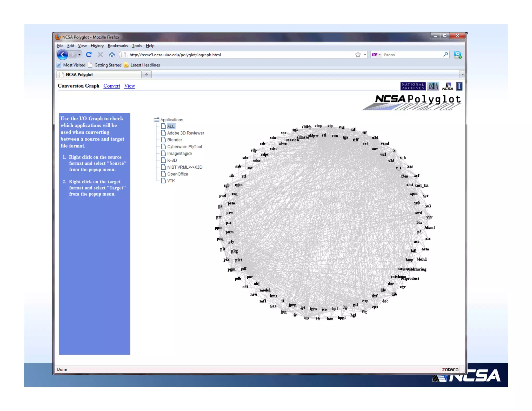Click the browser Back arrow button
Image resolution: width=532 pixels, height=411 pixels.
(62, 55)
